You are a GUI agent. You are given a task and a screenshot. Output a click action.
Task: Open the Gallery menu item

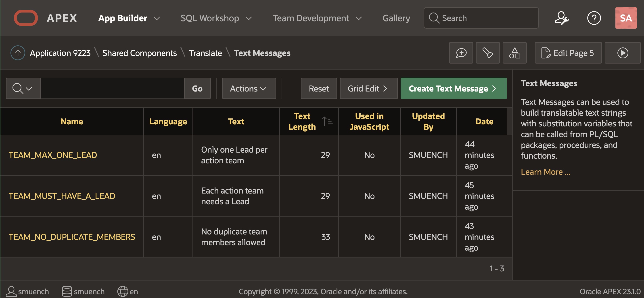(x=396, y=18)
